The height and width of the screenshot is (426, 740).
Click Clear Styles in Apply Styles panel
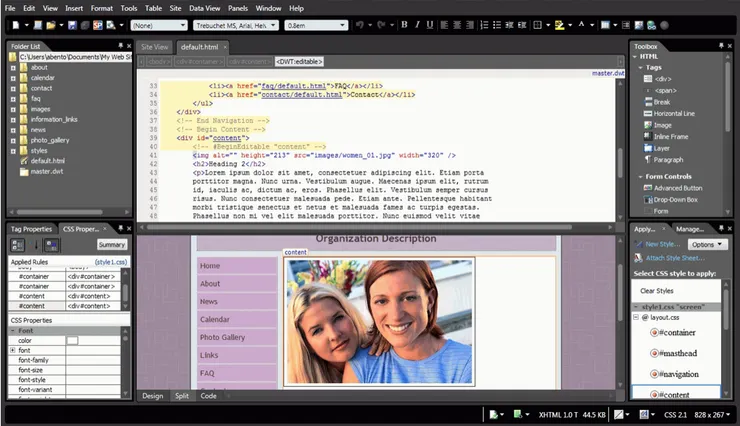click(656, 291)
